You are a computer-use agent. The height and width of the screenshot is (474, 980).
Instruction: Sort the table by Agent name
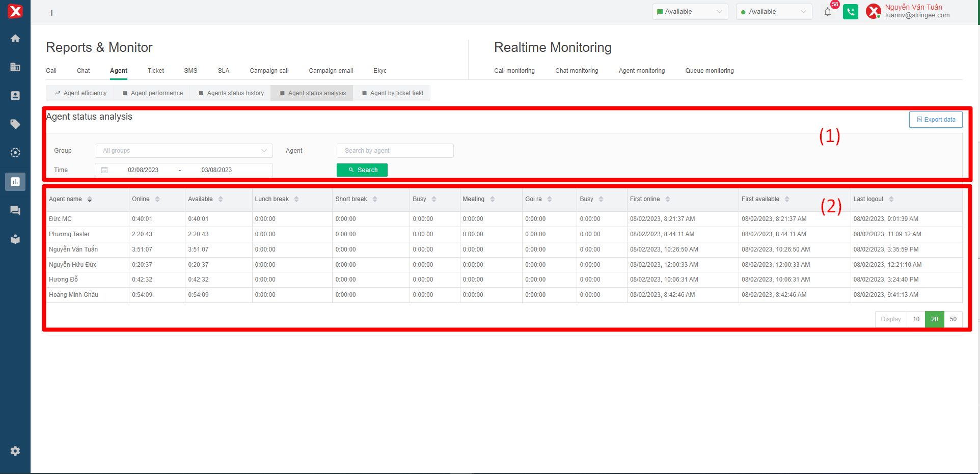(x=90, y=199)
